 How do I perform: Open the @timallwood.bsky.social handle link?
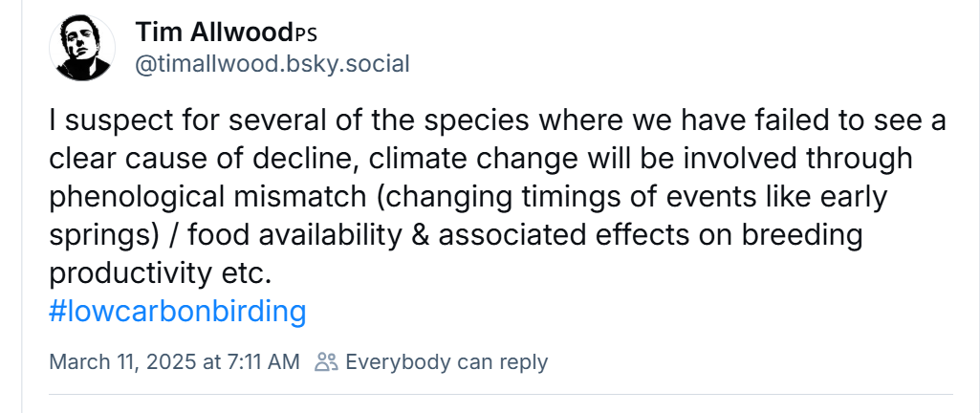[272, 64]
